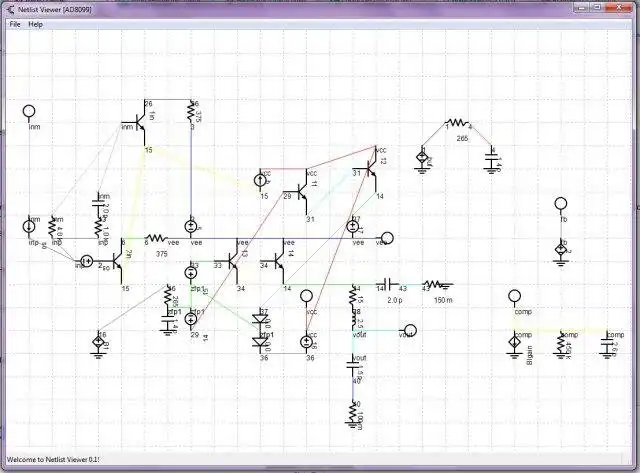Select the vee port circle on the vee rail
The image size is (640, 473).
(387, 238)
